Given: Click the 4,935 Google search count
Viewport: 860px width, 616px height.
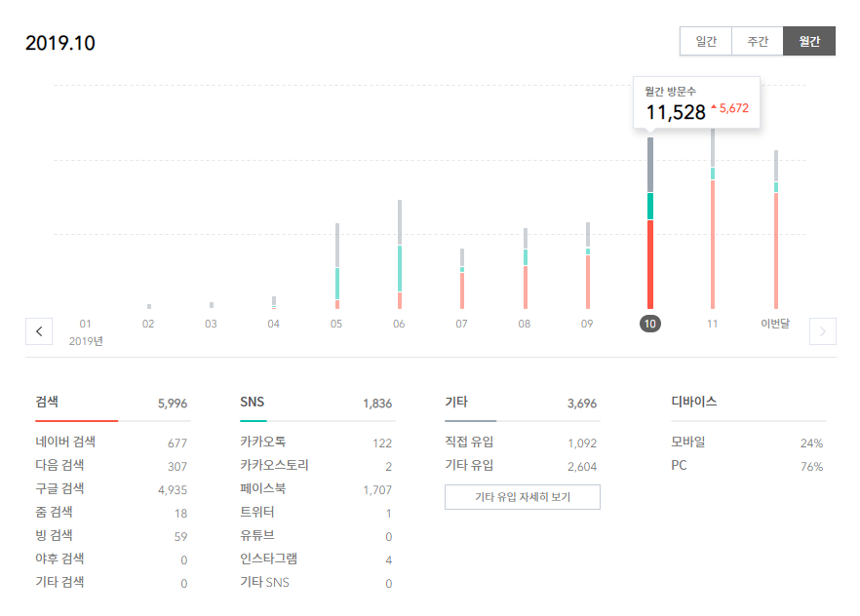Looking at the screenshot, I should 173,489.
